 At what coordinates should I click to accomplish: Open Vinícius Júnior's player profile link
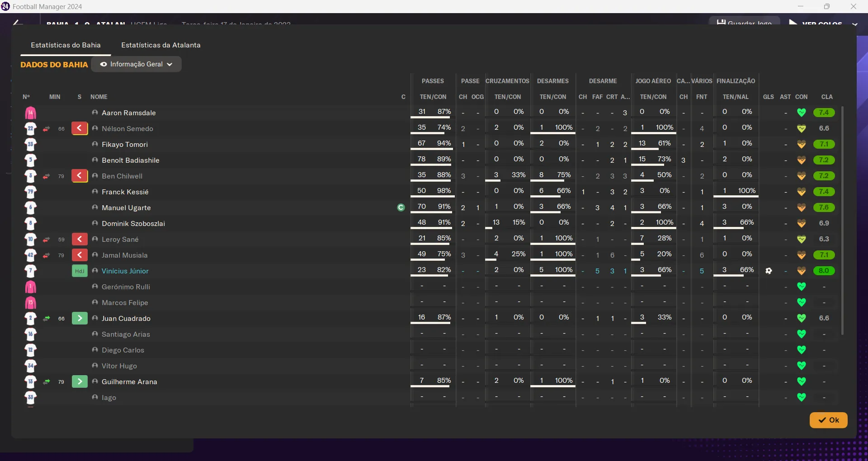(125, 271)
